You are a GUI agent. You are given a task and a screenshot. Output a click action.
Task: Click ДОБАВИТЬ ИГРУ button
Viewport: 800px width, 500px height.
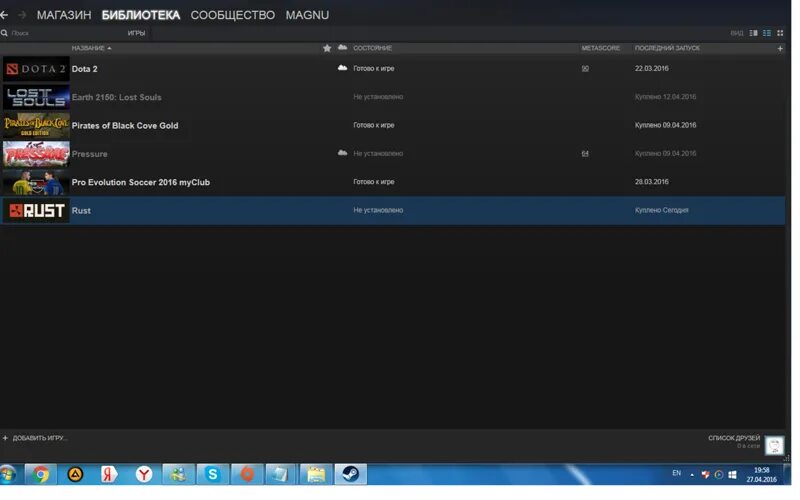click(x=39, y=438)
